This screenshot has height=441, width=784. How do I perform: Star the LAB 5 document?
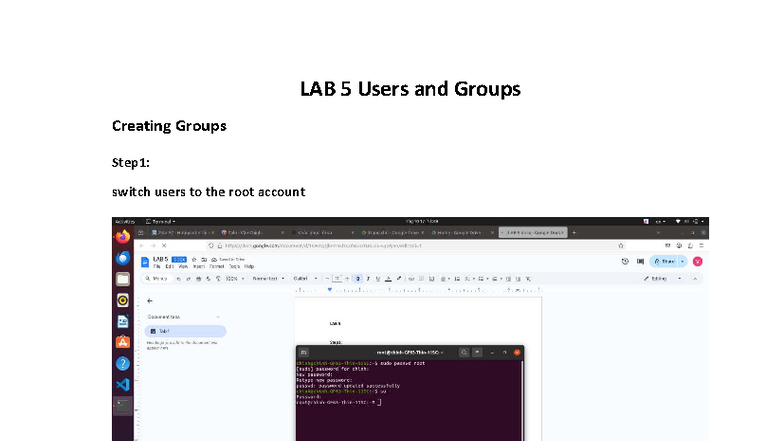(x=194, y=260)
